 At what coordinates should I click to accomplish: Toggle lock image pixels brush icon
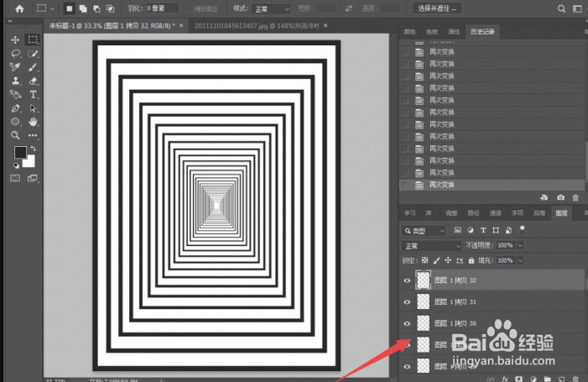pyautogui.click(x=436, y=260)
